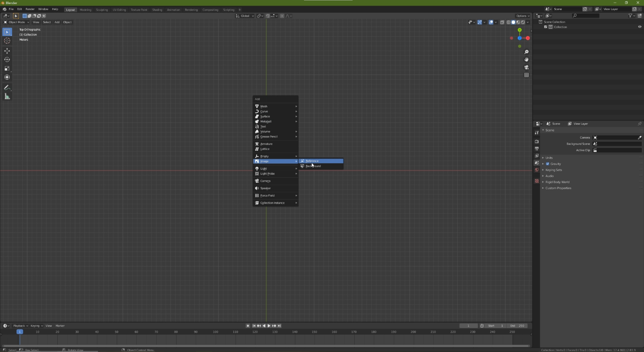
Task: Select the Move tool in toolbar
Action: (7, 51)
